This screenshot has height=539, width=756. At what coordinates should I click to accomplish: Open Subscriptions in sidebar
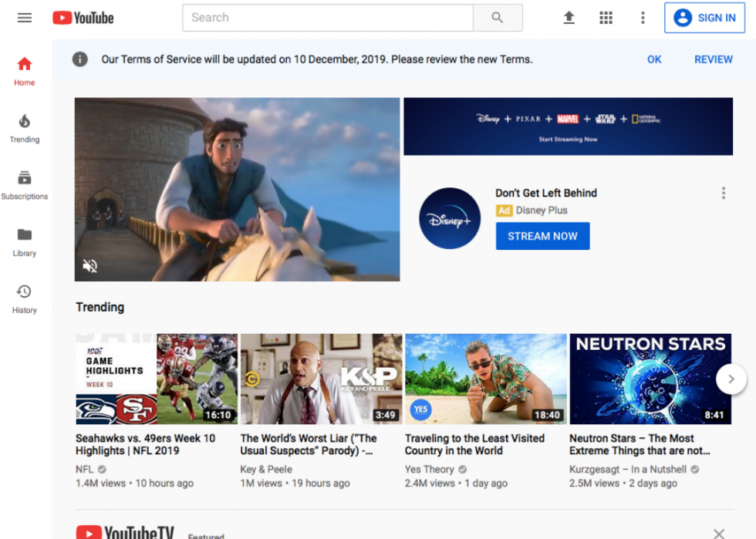pos(24,185)
